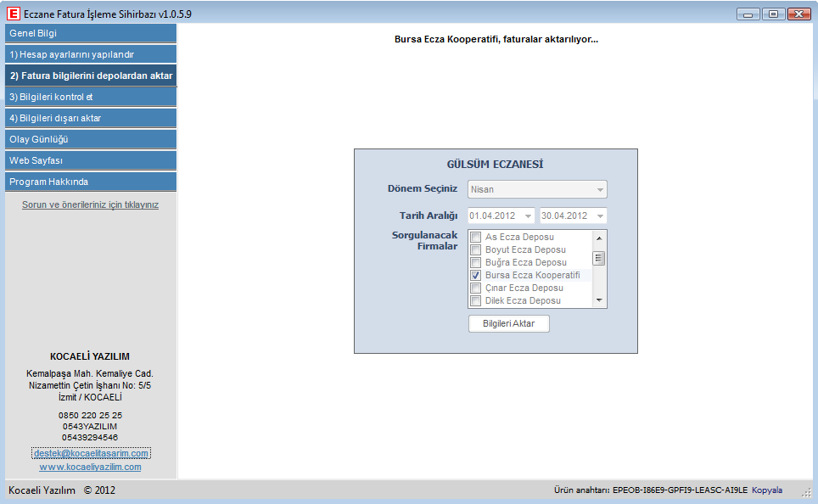Click the firm list scroll-up arrow
818x504 pixels.
pos(599,238)
